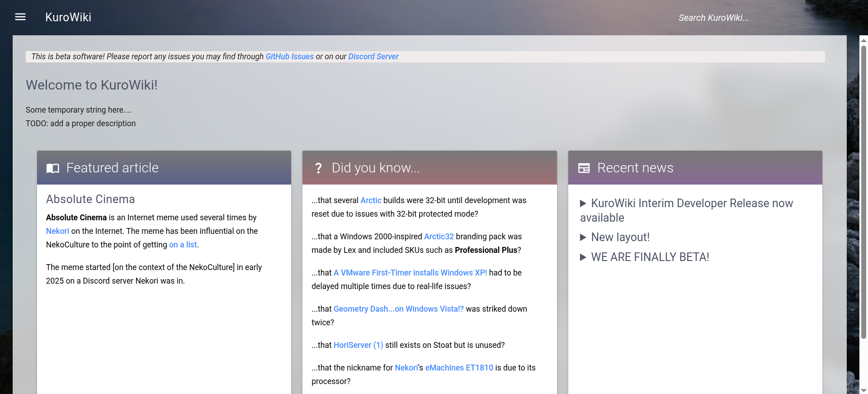Open the Geometry Dash on Windows Vista link

pos(398,309)
